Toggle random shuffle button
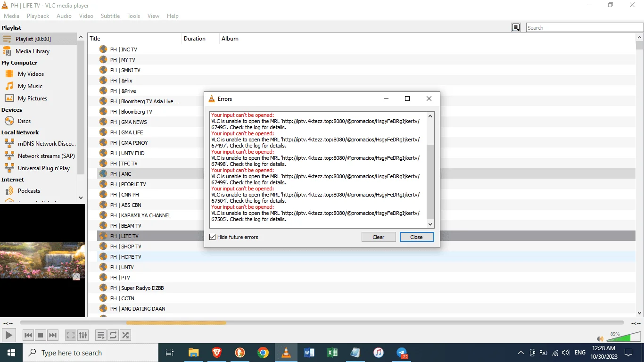The image size is (644, 362). tap(125, 335)
